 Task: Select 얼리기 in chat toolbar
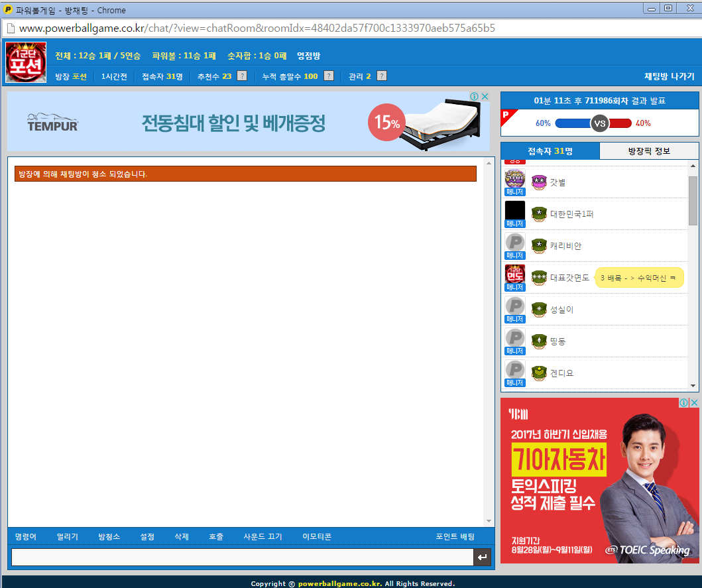pyautogui.click(x=67, y=536)
